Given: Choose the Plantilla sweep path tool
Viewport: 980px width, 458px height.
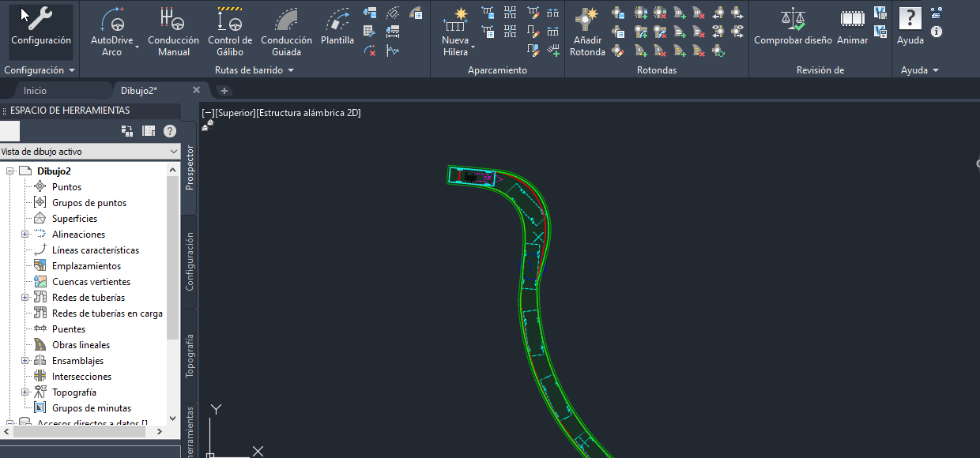Looking at the screenshot, I should [x=337, y=26].
